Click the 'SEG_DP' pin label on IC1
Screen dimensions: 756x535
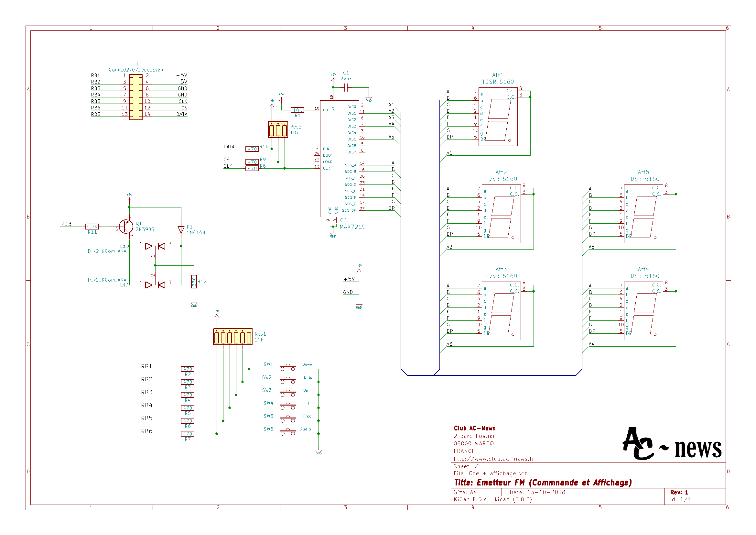tap(349, 210)
